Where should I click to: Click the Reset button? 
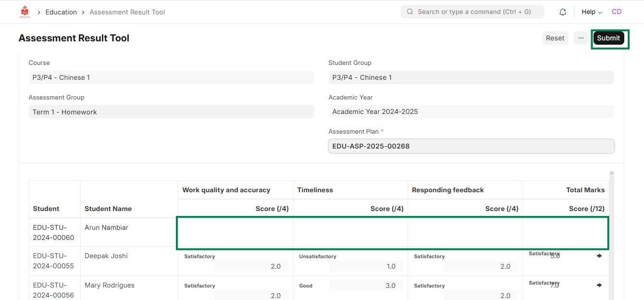555,38
